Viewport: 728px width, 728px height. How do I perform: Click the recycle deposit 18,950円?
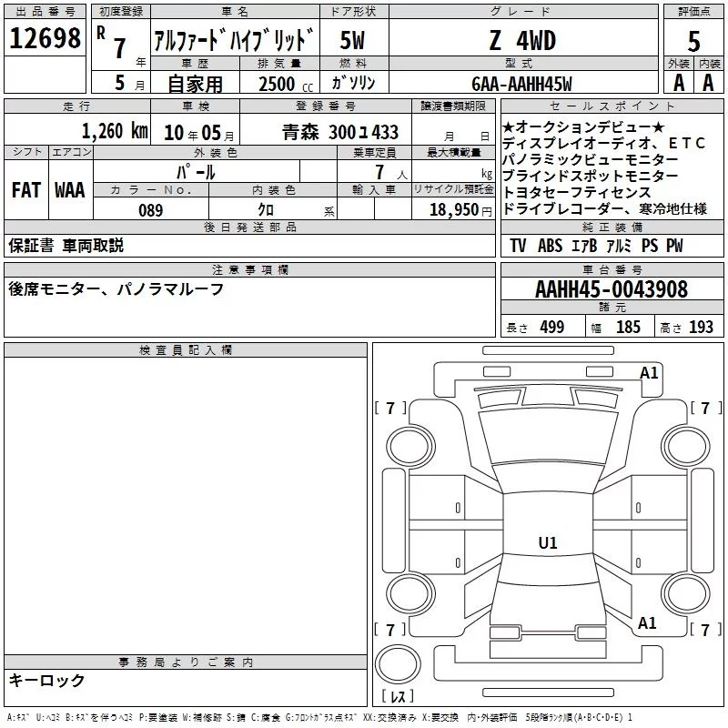click(x=460, y=210)
